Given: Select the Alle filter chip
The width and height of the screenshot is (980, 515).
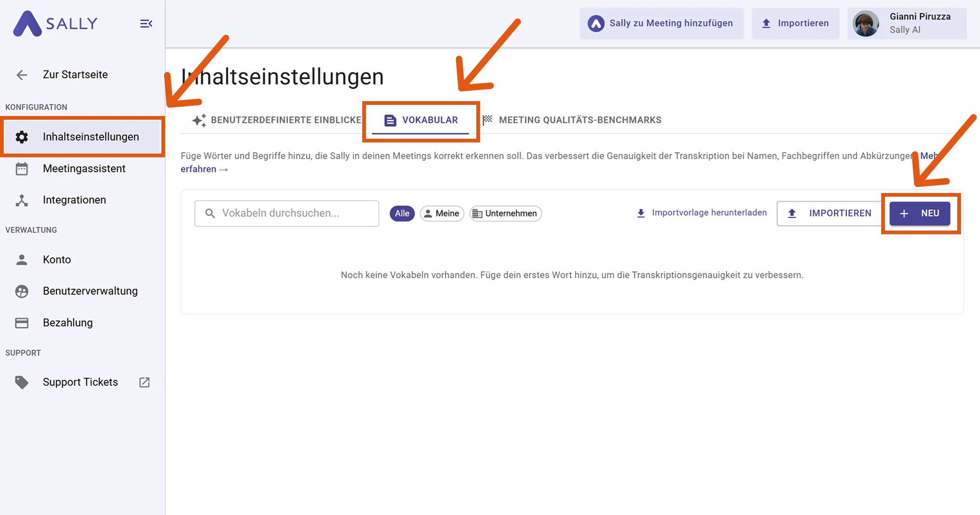Looking at the screenshot, I should (402, 213).
